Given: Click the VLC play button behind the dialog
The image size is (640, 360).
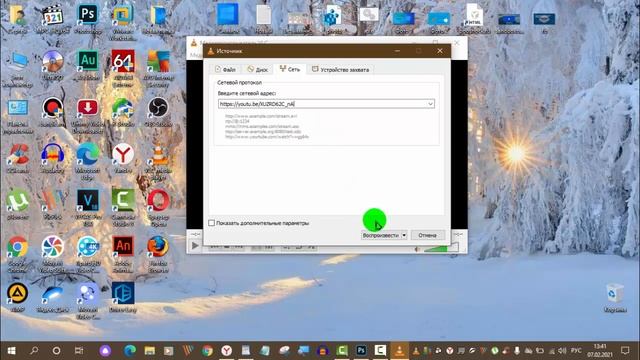Looking at the screenshot, I should coord(195,246).
